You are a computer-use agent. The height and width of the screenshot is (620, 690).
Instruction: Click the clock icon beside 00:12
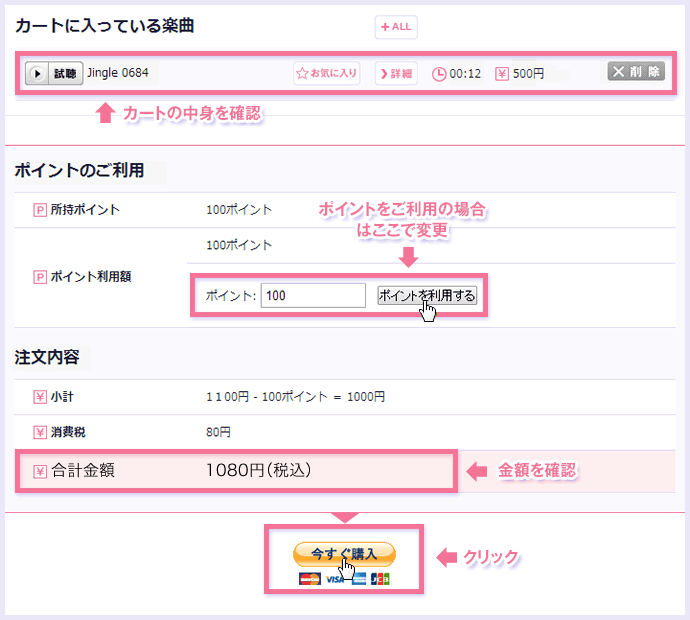click(439, 73)
